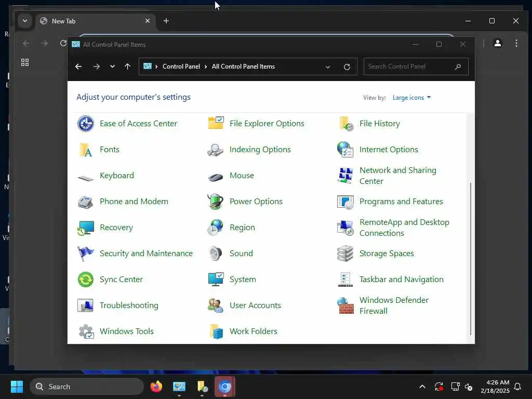Show hidden system tray icons
Viewport: 532px width, 399px height.
click(x=422, y=387)
